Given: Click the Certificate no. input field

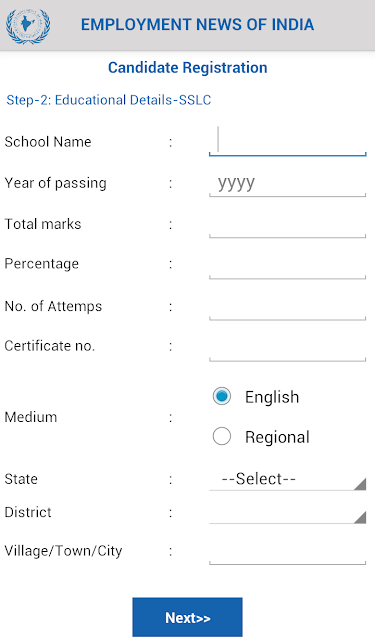Looking at the screenshot, I should 287,347.
